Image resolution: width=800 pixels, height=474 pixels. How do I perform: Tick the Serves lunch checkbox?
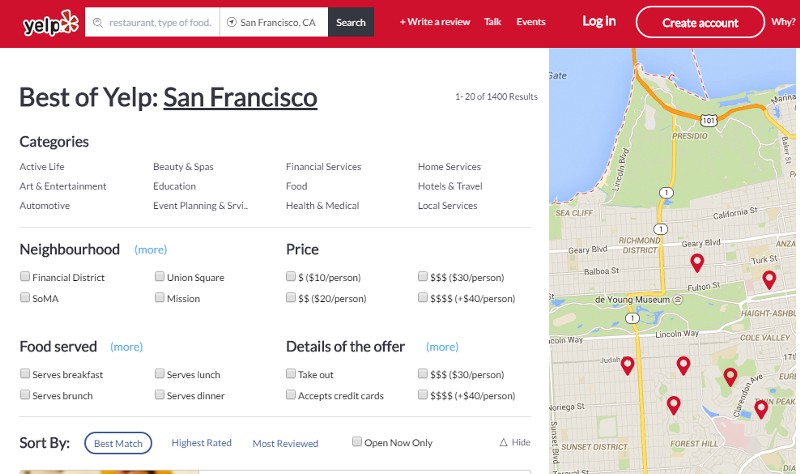[x=159, y=373]
